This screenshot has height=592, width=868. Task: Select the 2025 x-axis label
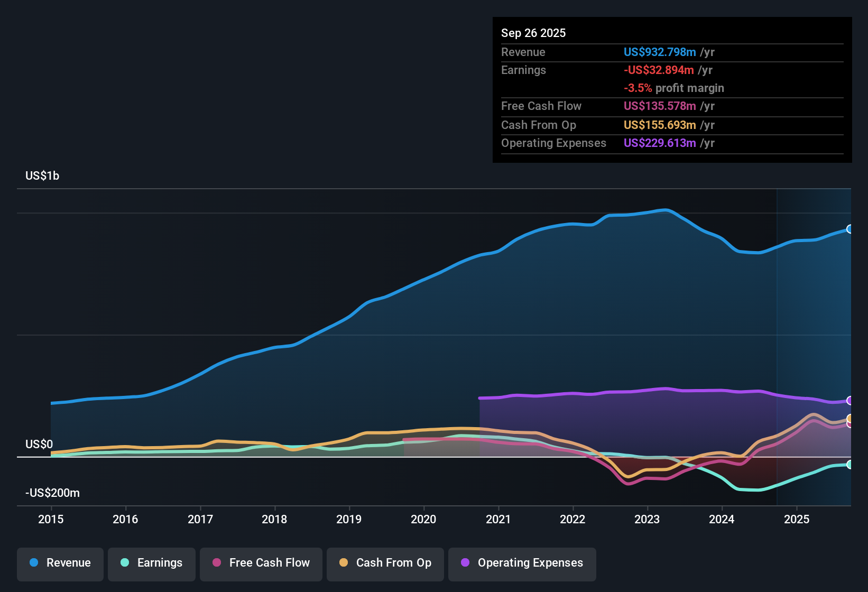click(x=797, y=519)
